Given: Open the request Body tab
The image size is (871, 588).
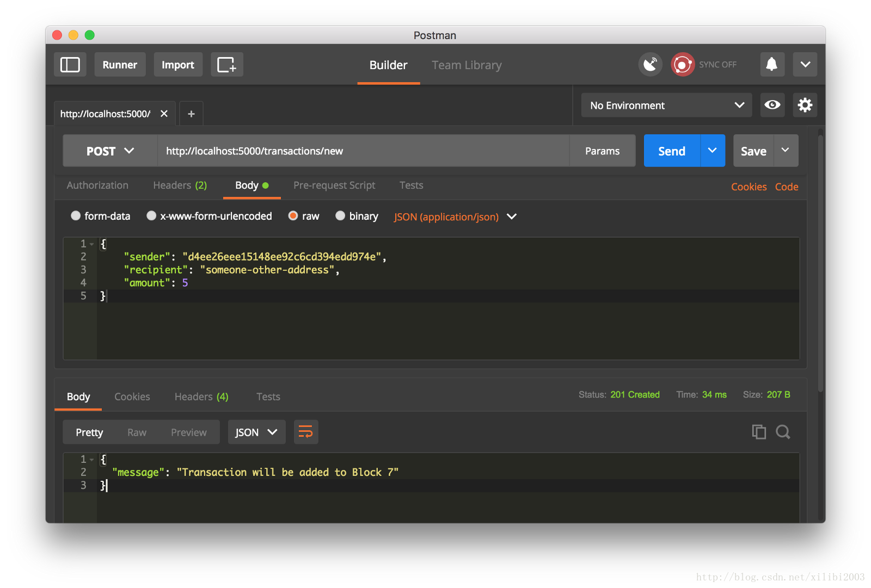Looking at the screenshot, I should [x=252, y=185].
